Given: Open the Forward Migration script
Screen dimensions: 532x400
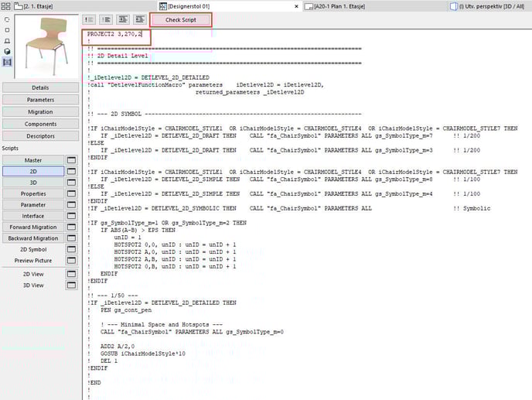Looking at the screenshot, I should tap(33, 227).
